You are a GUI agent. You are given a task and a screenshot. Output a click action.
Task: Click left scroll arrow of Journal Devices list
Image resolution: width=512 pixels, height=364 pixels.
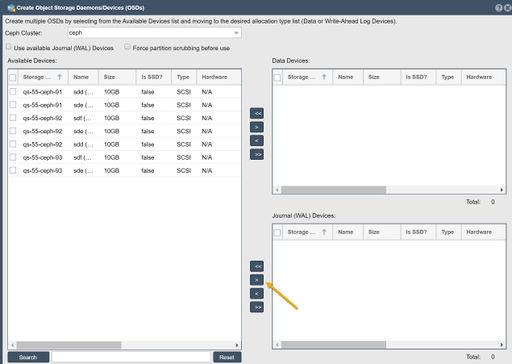[277, 344]
